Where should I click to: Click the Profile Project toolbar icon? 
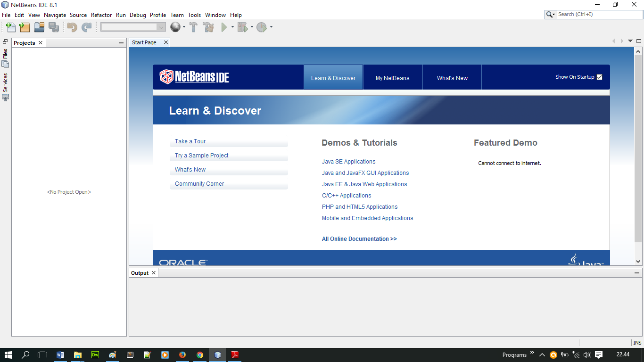coord(262,27)
